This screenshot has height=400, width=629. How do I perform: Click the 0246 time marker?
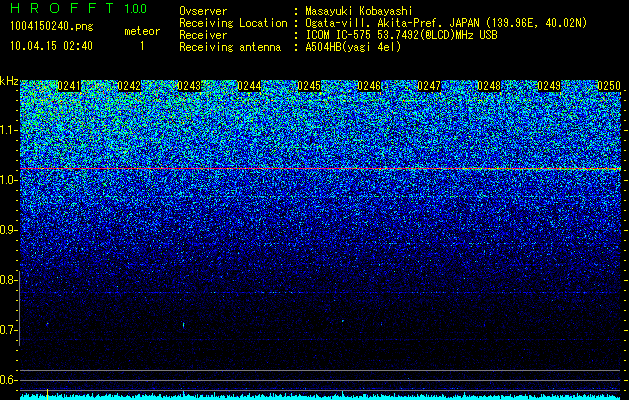tap(369, 86)
